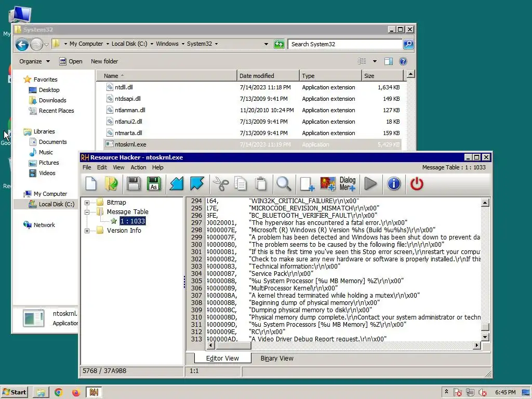Click the Explorer search magnifier button
The height and width of the screenshot is (399, 532).
pos(408,44)
